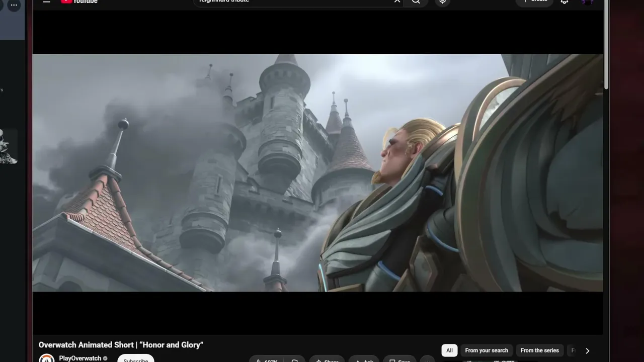The height and width of the screenshot is (362, 644).
Task: Open the PlayOverwatch channel avatar
Action: (47, 358)
